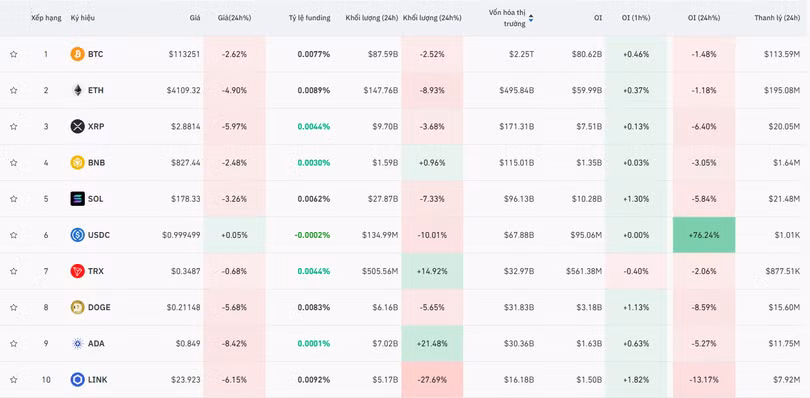Image resolution: width=810 pixels, height=398 pixels.
Task: Click the Bitcoin coin logo
Action: pos(77,54)
